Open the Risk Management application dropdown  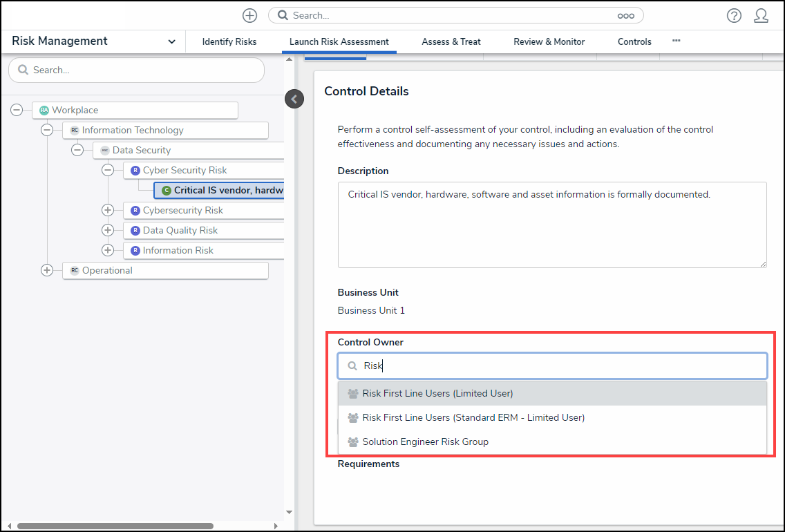click(171, 41)
